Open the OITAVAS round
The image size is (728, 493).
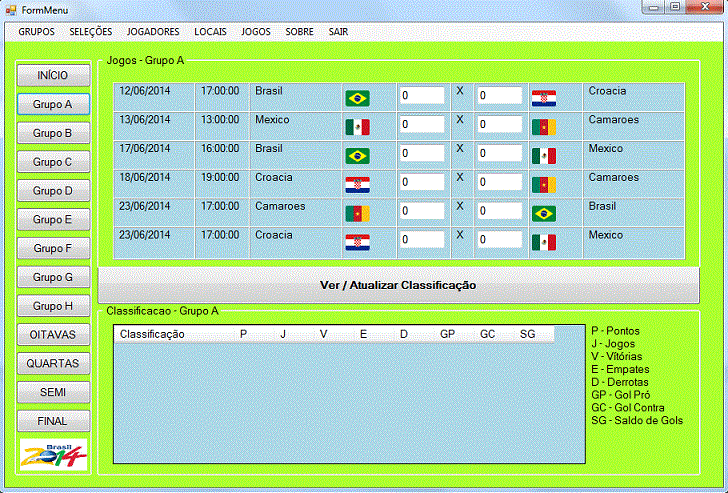(53, 335)
